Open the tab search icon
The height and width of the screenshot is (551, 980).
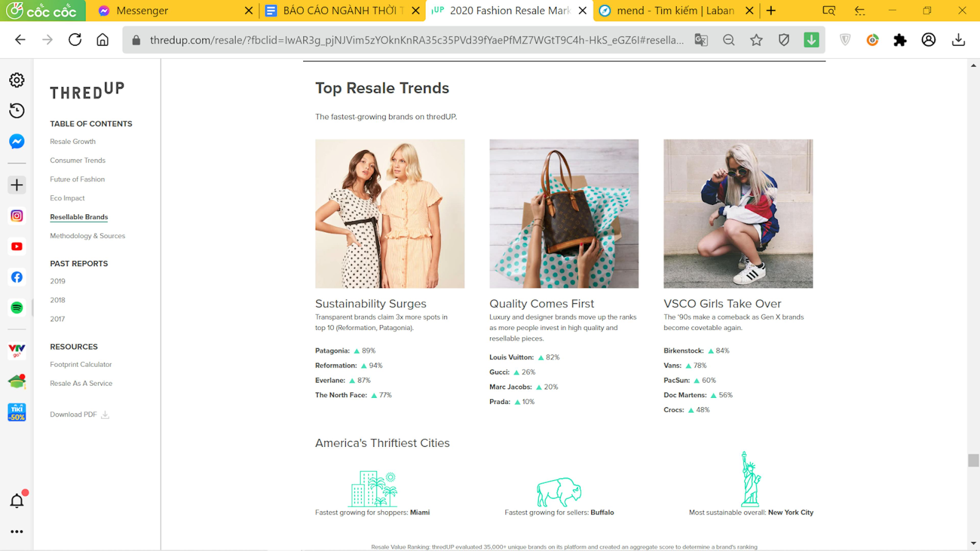click(829, 11)
